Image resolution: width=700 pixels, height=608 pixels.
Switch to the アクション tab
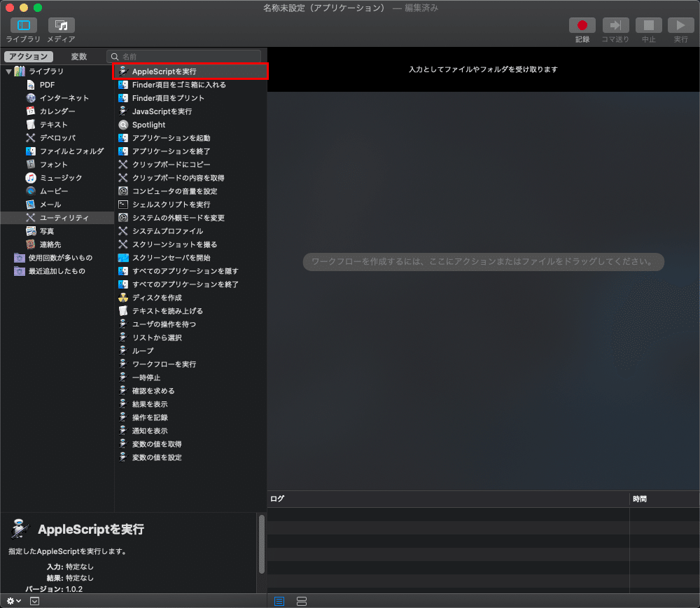pyautogui.click(x=29, y=57)
